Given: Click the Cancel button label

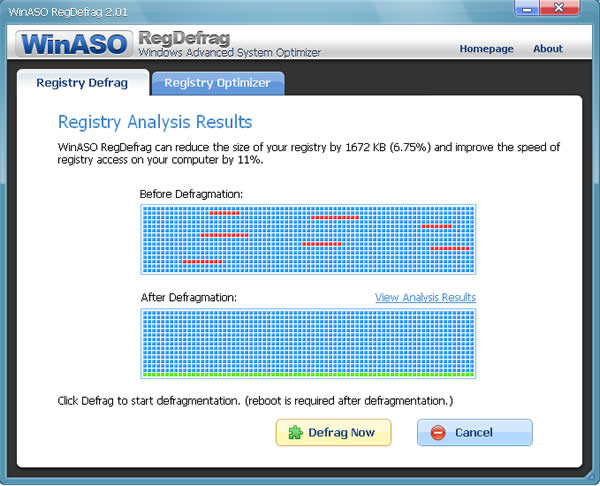Looking at the screenshot, I should 474,432.
